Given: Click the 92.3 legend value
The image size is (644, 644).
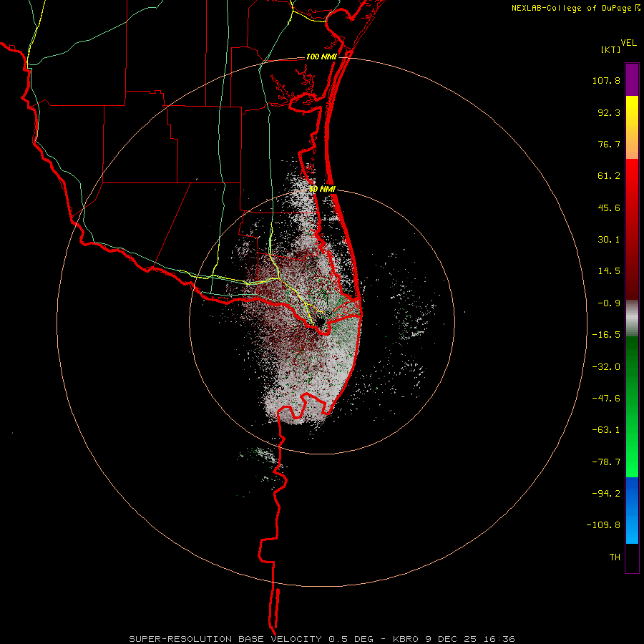Looking at the screenshot, I should (609, 112).
